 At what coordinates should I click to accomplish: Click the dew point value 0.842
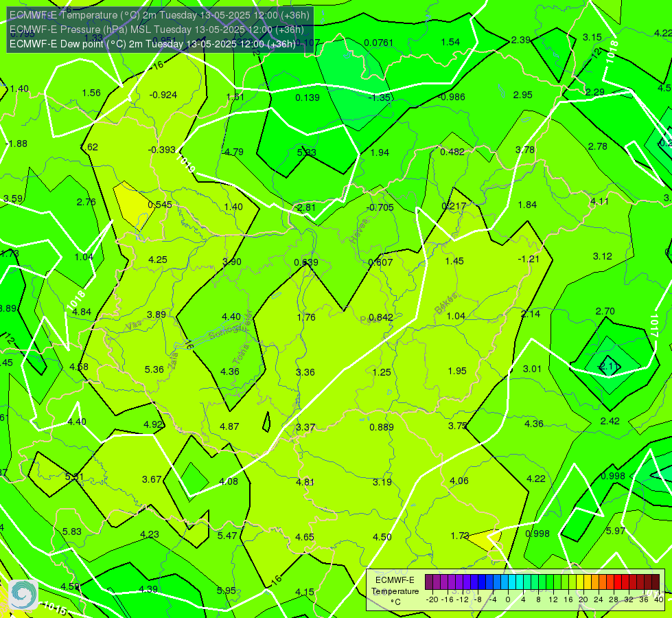pos(380,317)
